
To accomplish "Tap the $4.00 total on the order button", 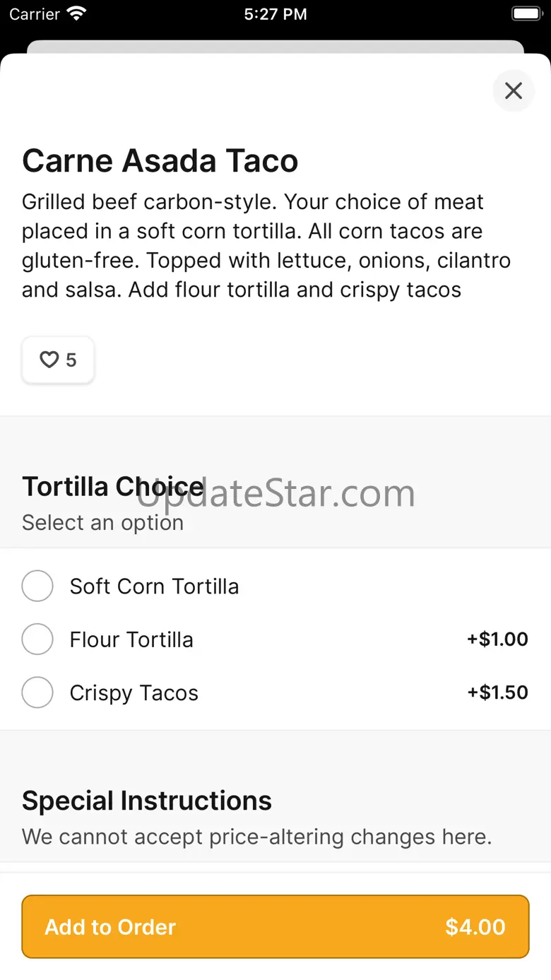I will tap(475, 927).
